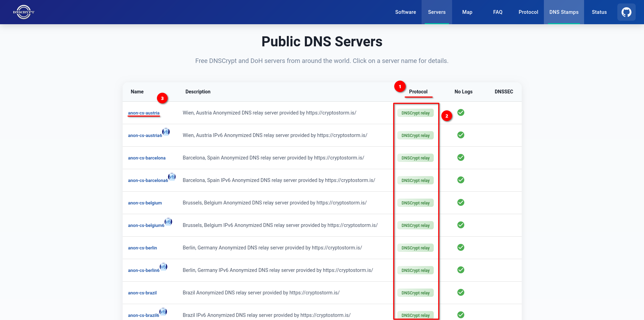Click the v6 badge beside anon-cs-belgium6
This screenshot has width=644, height=320.
point(168,222)
